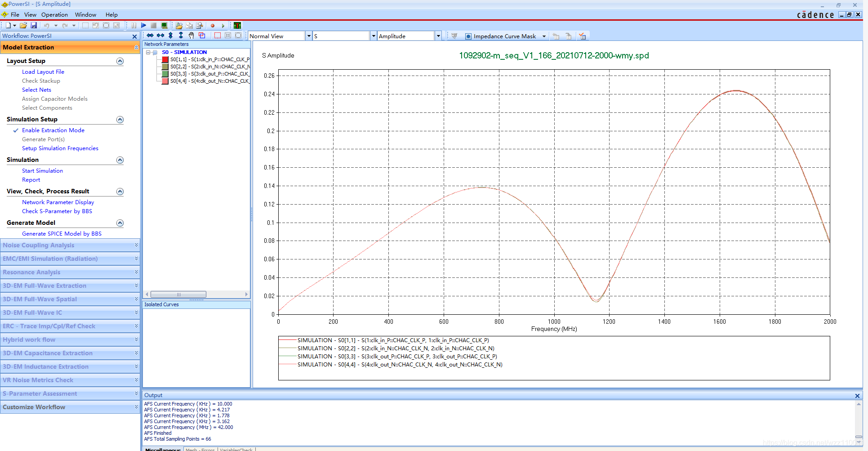Expand the Customize Workflow section
Image resolution: width=868 pixels, height=451 pixels.
[x=70, y=407]
